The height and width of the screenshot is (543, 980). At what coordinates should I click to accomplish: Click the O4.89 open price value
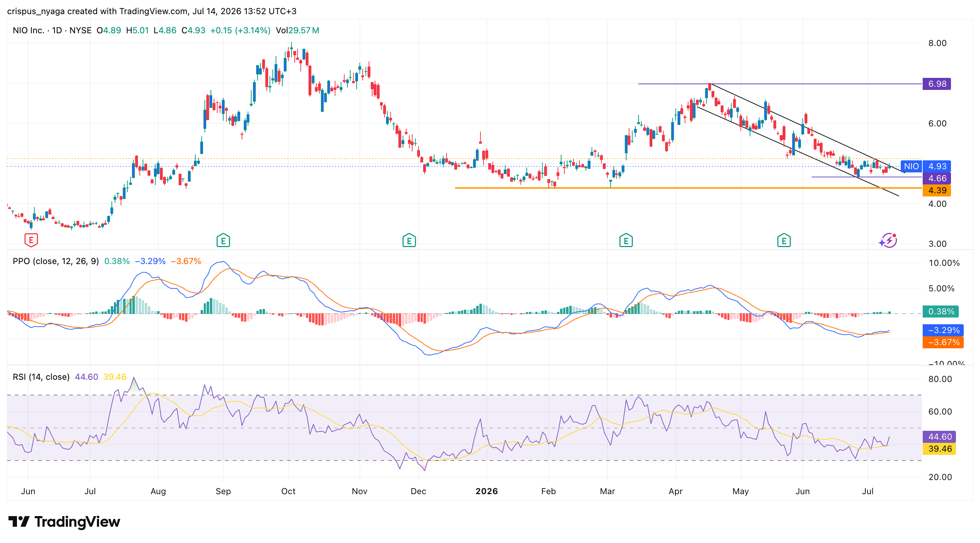click(109, 30)
